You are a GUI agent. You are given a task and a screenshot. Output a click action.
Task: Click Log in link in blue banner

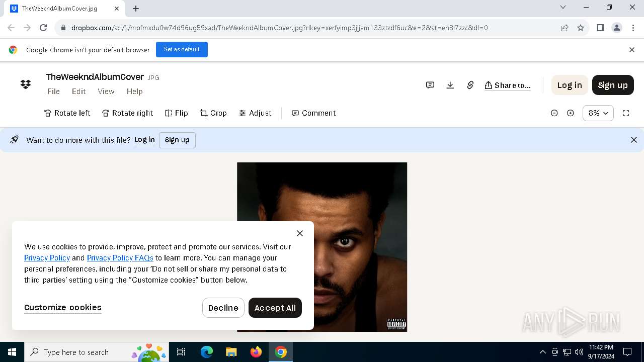pyautogui.click(x=144, y=140)
